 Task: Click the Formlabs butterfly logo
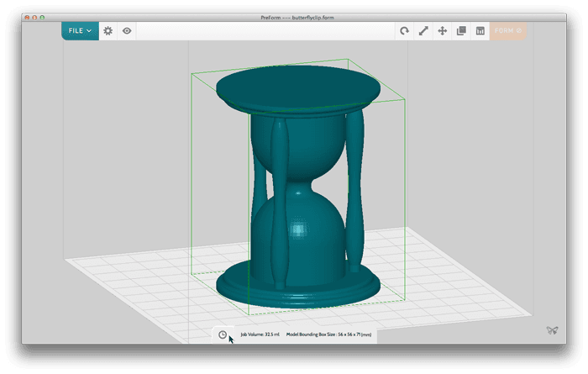(x=551, y=332)
